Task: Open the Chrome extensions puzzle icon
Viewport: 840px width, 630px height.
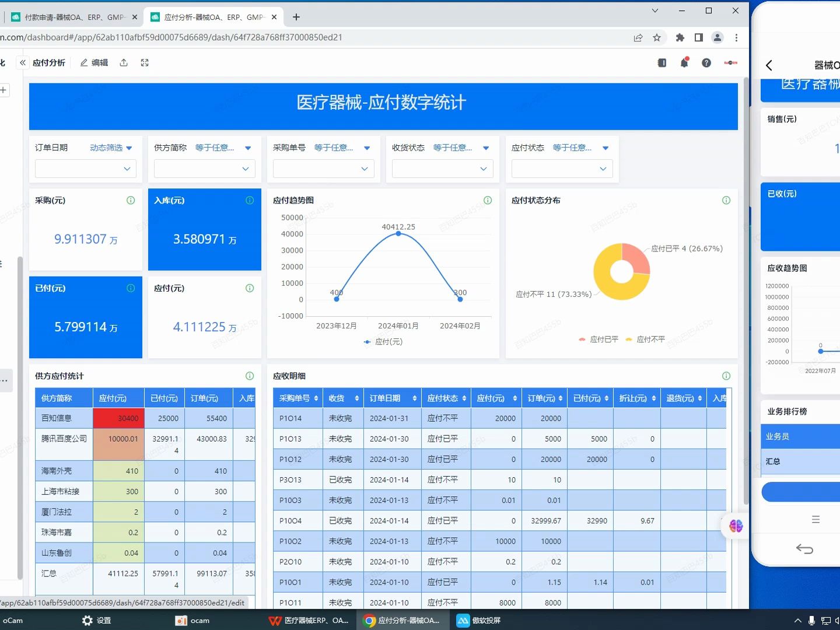Action: 680,37
